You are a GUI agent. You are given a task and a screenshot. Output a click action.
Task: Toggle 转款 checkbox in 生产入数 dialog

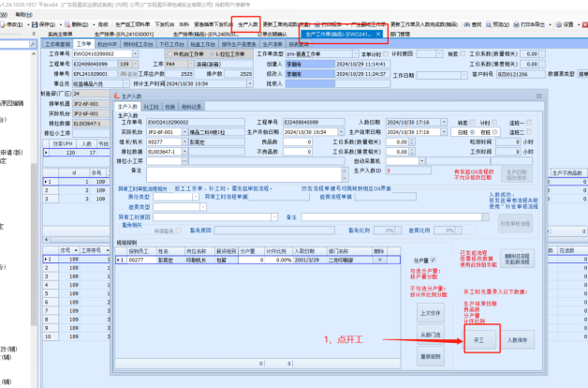(x=472, y=123)
